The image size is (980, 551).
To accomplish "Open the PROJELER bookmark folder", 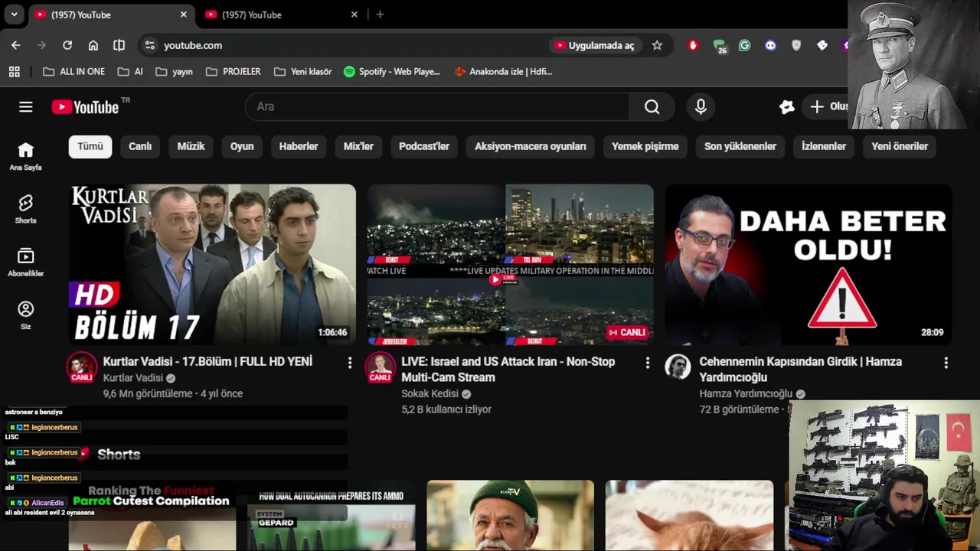I will pyautogui.click(x=234, y=71).
